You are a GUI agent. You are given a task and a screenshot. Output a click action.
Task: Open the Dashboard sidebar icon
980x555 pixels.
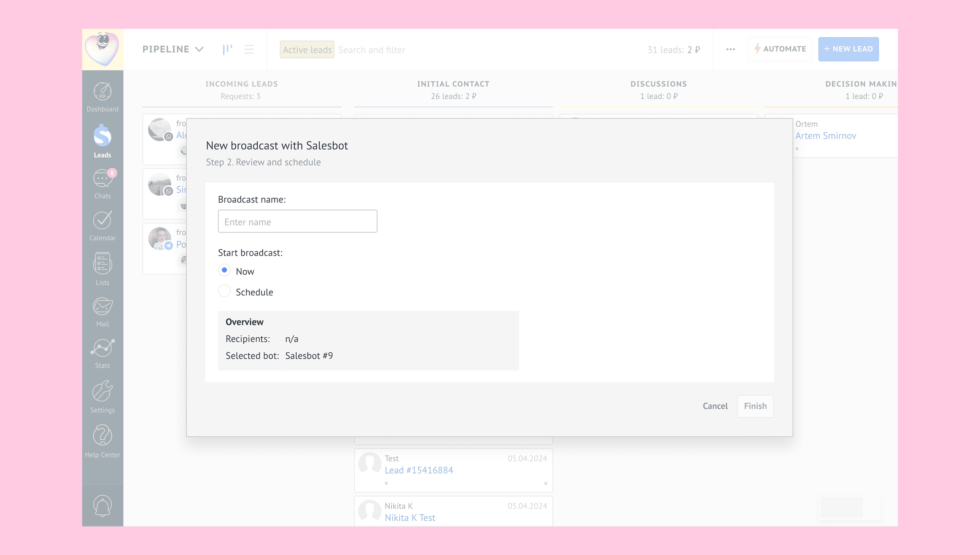pos(102,97)
